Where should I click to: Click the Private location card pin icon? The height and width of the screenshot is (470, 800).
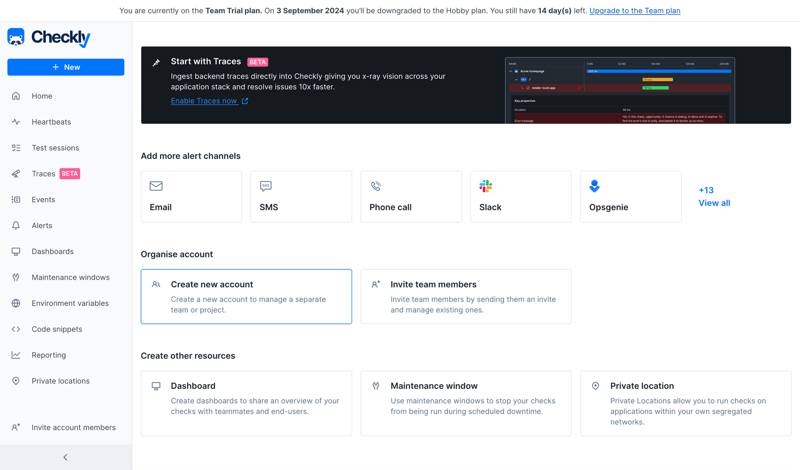click(595, 386)
